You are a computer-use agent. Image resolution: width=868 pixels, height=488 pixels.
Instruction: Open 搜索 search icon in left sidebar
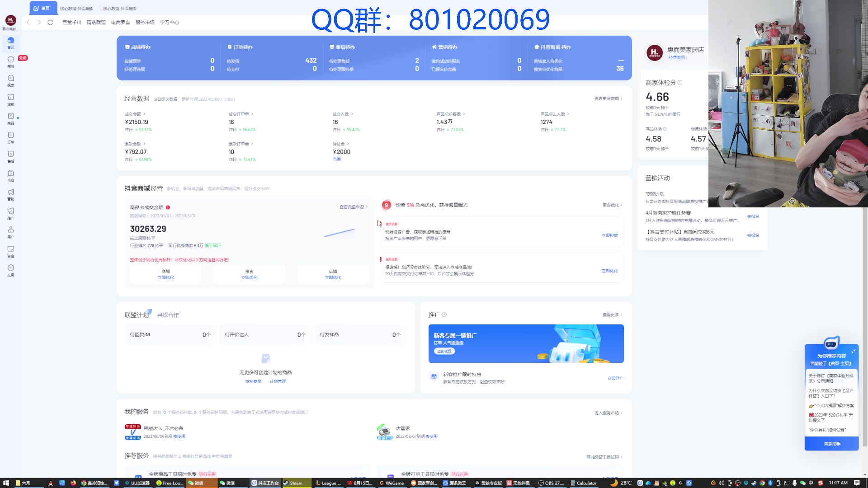pos(11,80)
